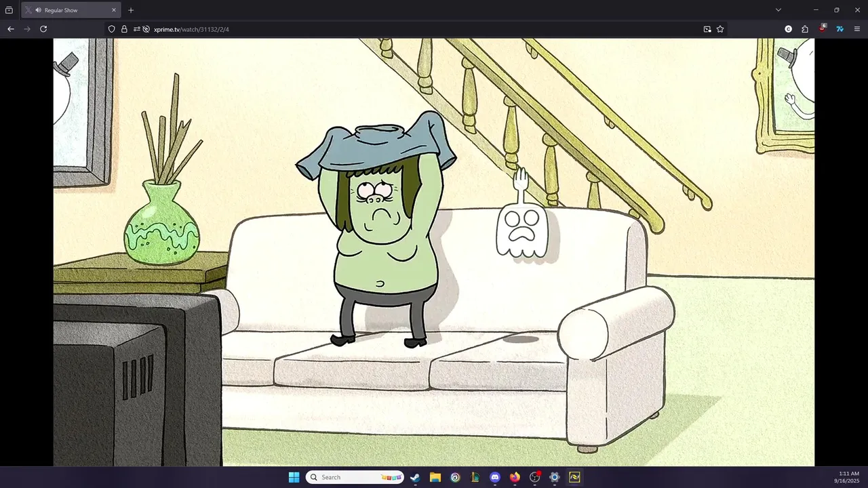The width and height of the screenshot is (868, 488).
Task: Open League of Legends from taskbar
Action: [475, 477]
